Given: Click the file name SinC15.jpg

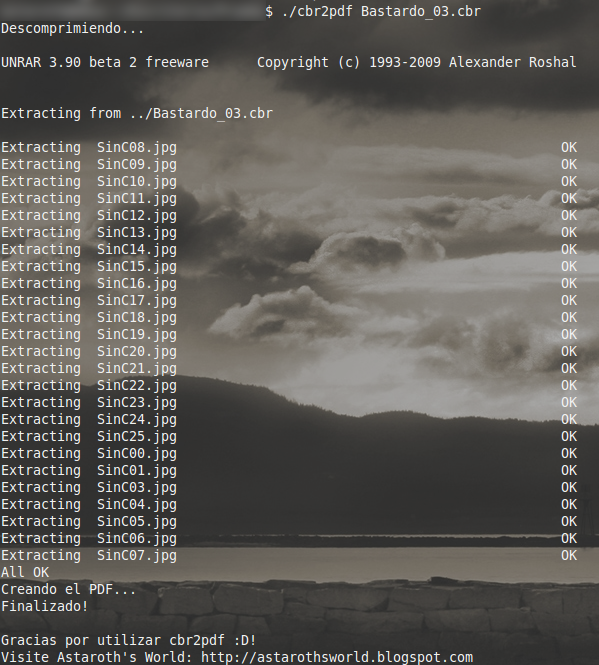Looking at the screenshot, I should coord(137,266).
